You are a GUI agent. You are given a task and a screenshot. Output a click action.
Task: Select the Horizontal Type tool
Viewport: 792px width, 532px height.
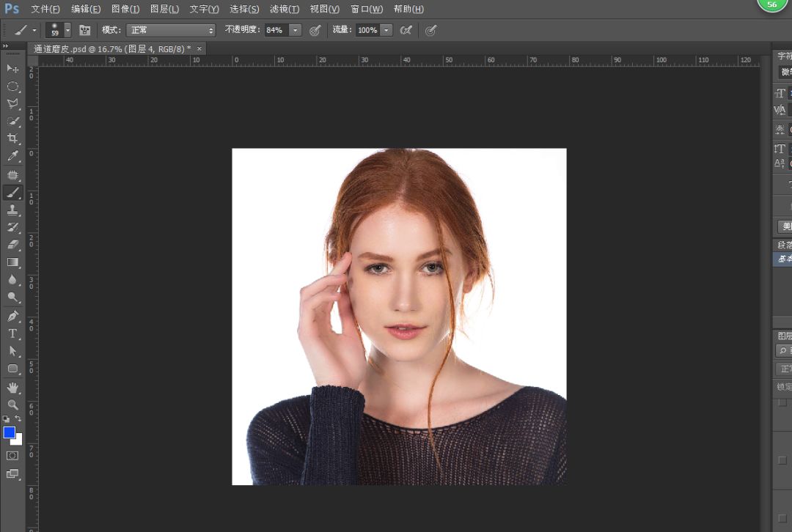(x=12, y=333)
